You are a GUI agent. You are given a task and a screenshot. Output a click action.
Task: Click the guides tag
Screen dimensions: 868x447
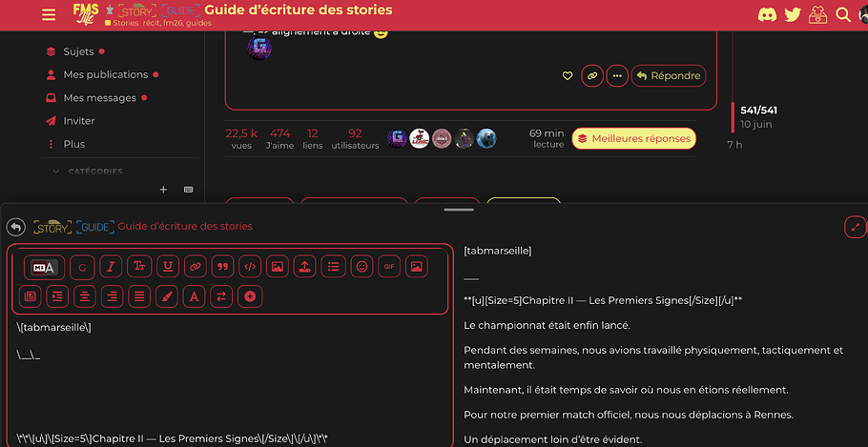[x=199, y=23]
